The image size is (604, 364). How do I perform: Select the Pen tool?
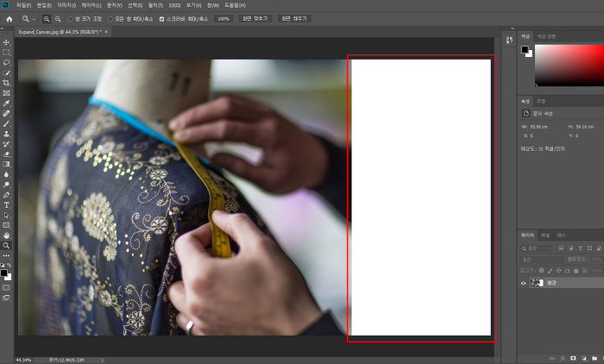click(x=6, y=195)
